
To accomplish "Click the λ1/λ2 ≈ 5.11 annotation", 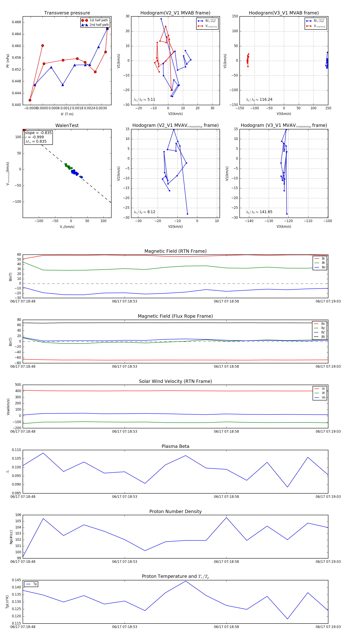I will tap(144, 100).
